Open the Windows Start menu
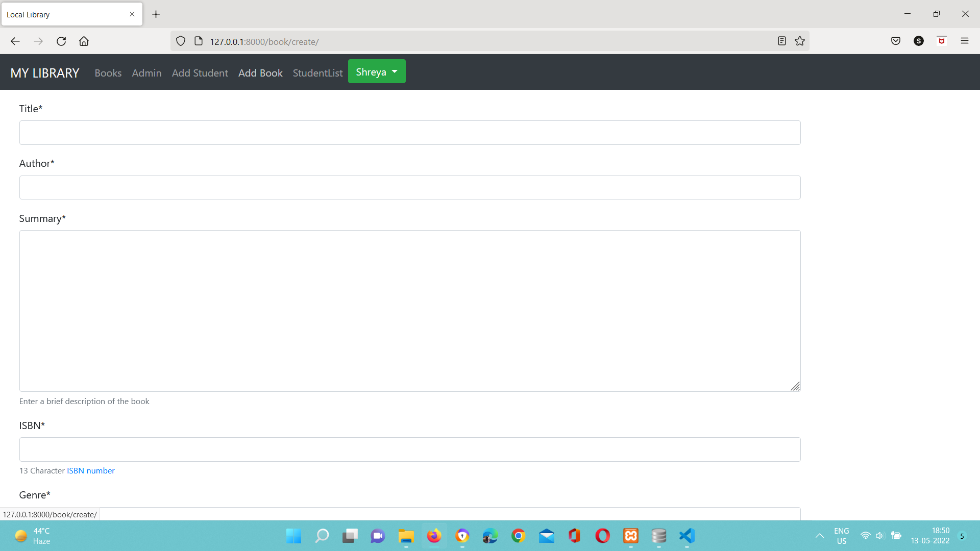Screen dimensions: 980x551 tap(293, 536)
